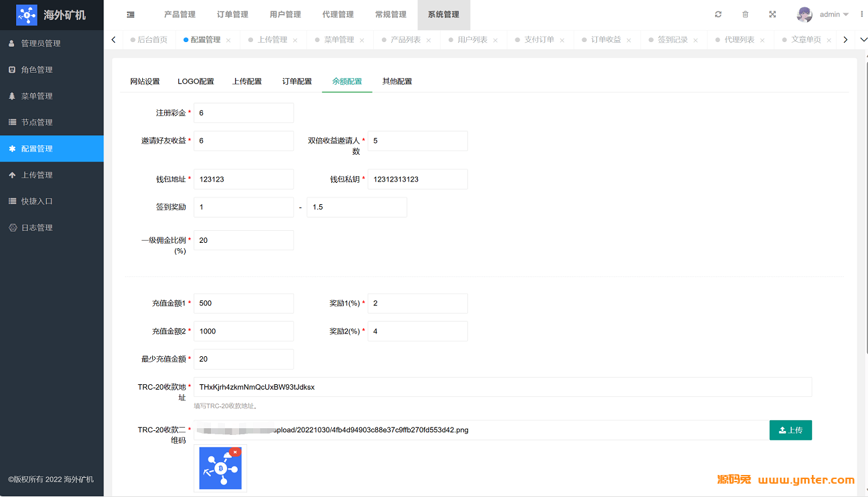Open the 代理管理 top menu
This screenshot has height=497, width=868.
338,15
